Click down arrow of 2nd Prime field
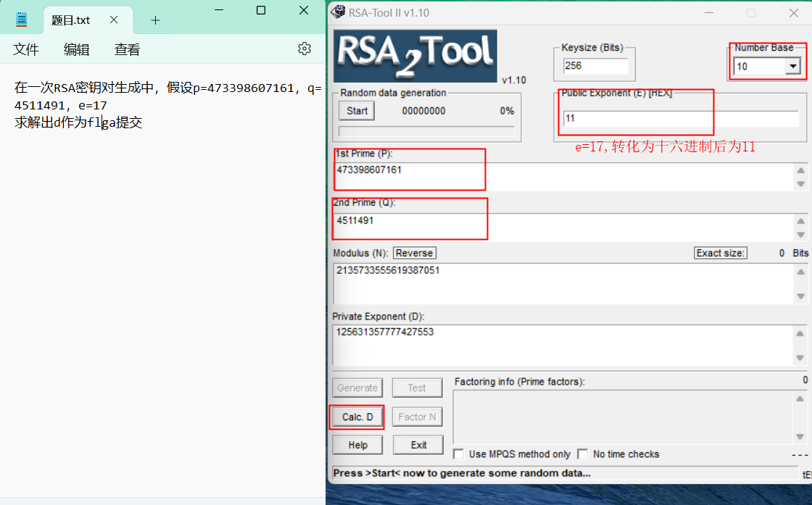The width and height of the screenshot is (812, 505). pos(800,235)
